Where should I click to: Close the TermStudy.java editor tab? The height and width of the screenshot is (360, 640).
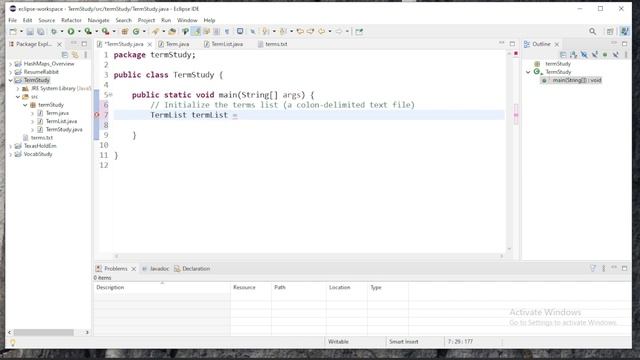click(x=150, y=44)
